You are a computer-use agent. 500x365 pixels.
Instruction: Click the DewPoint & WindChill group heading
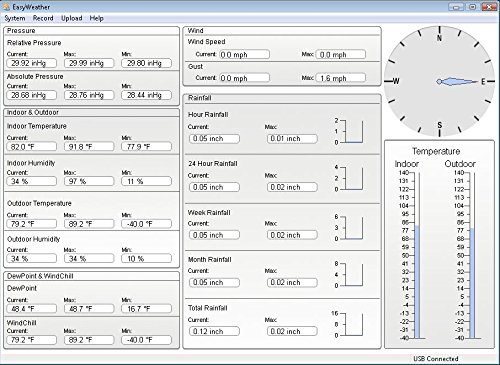pyautogui.click(x=40, y=276)
